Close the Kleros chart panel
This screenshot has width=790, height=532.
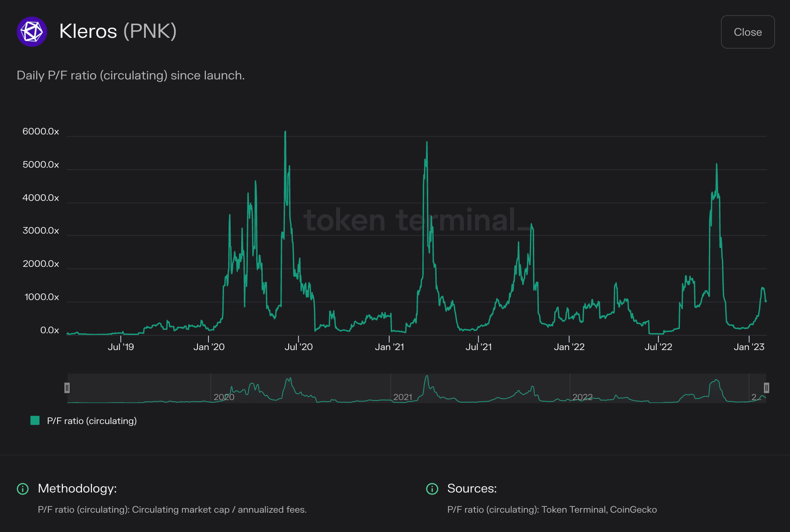748,32
